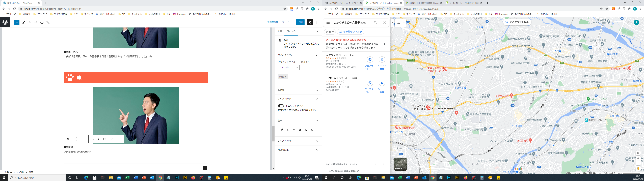The height and width of the screenshot is (181, 644).
Task: Collapse the typography panel
Action: pyautogui.click(x=317, y=55)
